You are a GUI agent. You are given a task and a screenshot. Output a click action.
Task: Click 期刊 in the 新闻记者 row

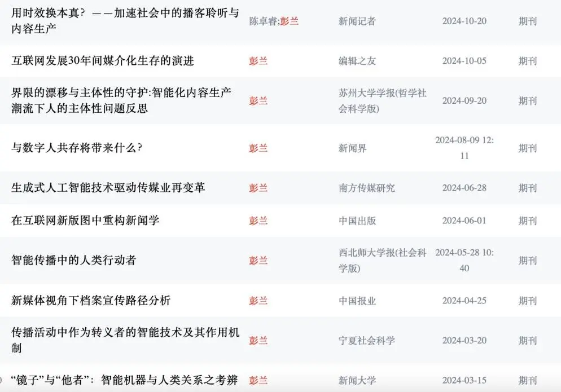tap(528, 21)
